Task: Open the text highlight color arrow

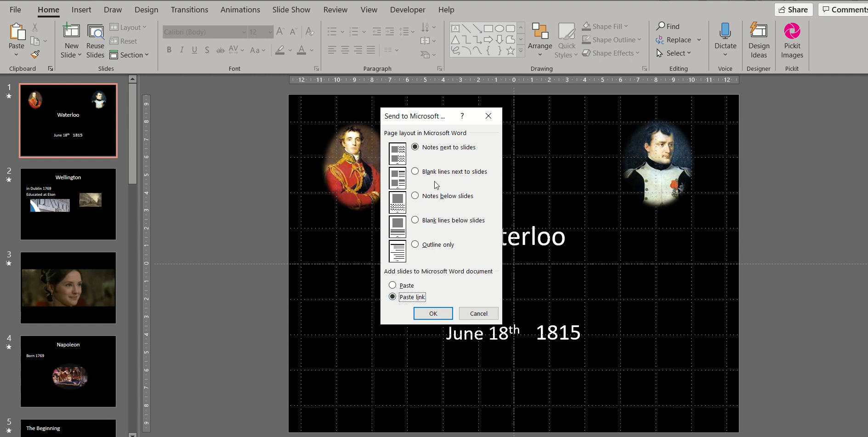Action: (290, 50)
